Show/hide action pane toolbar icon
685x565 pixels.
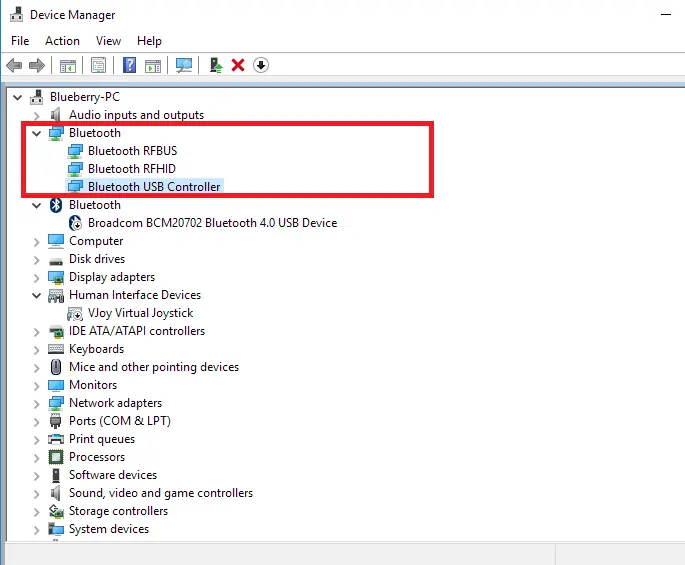(153, 66)
